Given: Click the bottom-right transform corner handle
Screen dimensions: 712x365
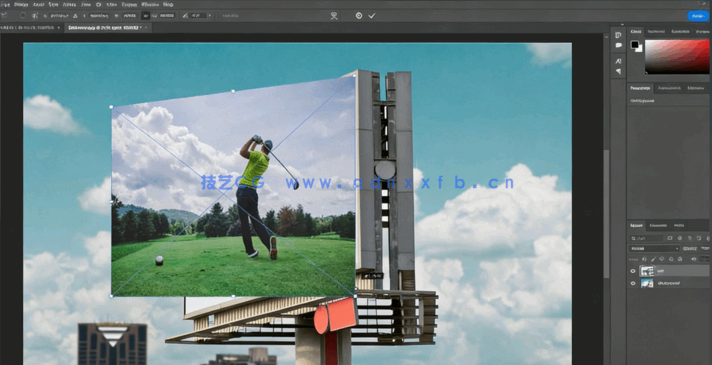Looking at the screenshot, I should (355, 296).
